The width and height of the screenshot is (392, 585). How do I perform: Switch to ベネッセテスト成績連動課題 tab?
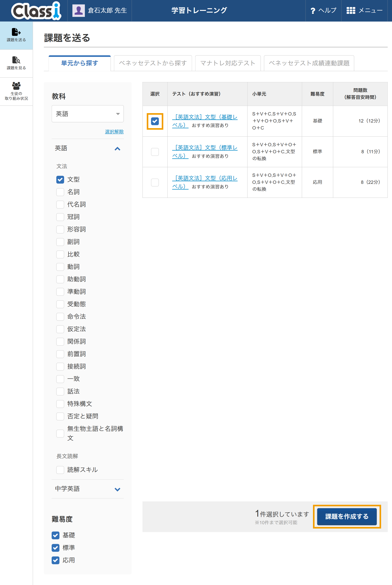point(309,63)
